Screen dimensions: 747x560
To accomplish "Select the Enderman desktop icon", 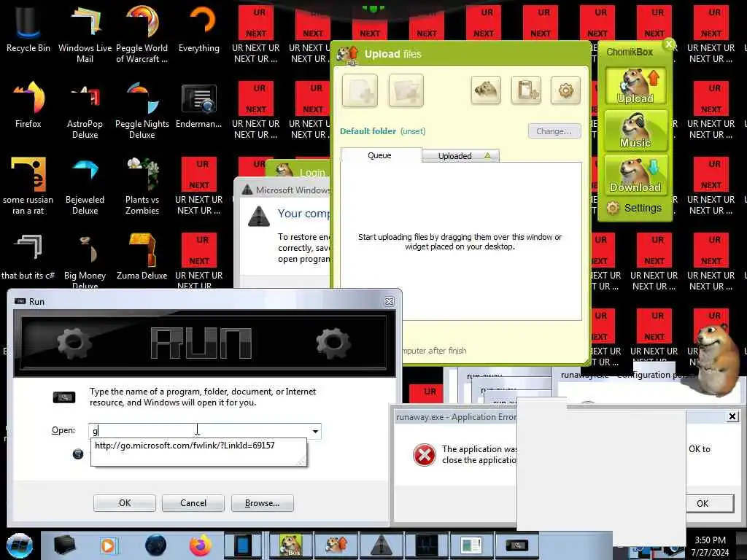I will click(199, 105).
